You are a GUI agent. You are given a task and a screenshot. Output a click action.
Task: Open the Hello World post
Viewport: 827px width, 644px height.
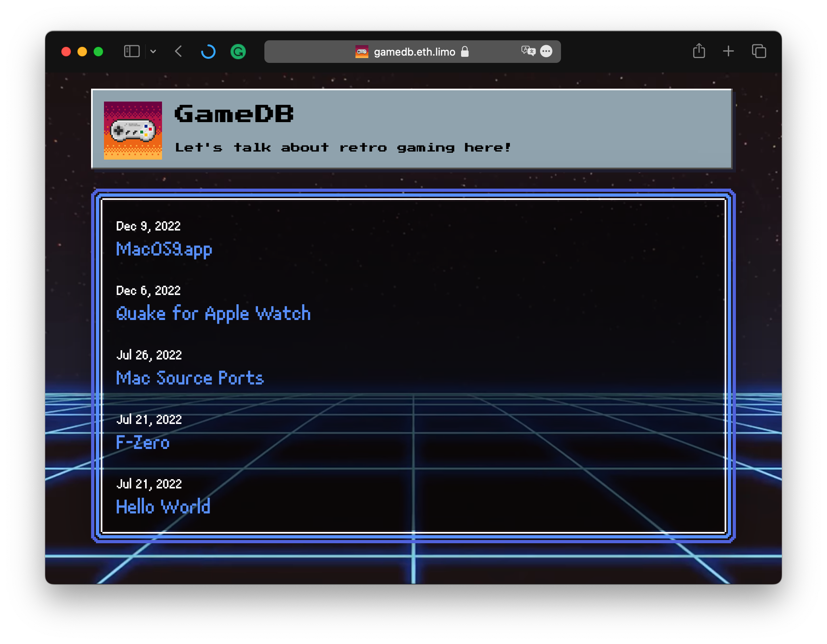tap(163, 507)
